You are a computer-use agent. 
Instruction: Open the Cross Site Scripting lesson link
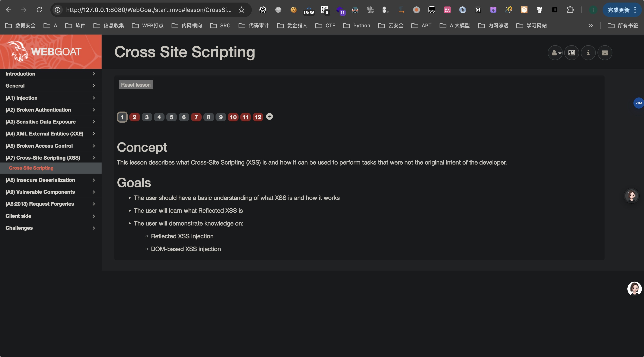click(x=31, y=168)
